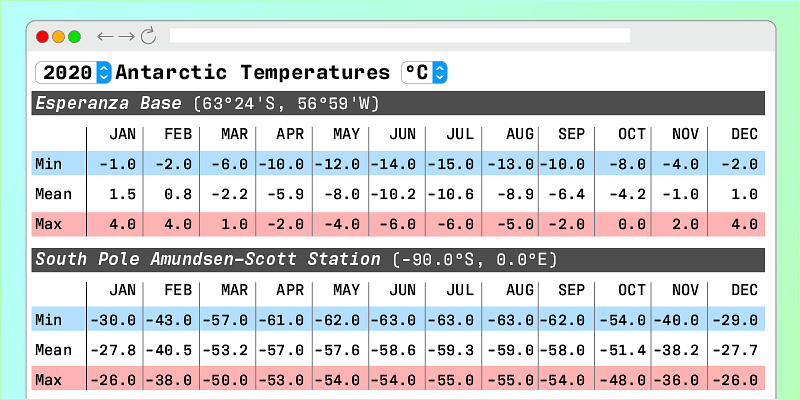This screenshot has width=800, height=400.
Task: Click the green maximize window button
Action: coord(74,36)
